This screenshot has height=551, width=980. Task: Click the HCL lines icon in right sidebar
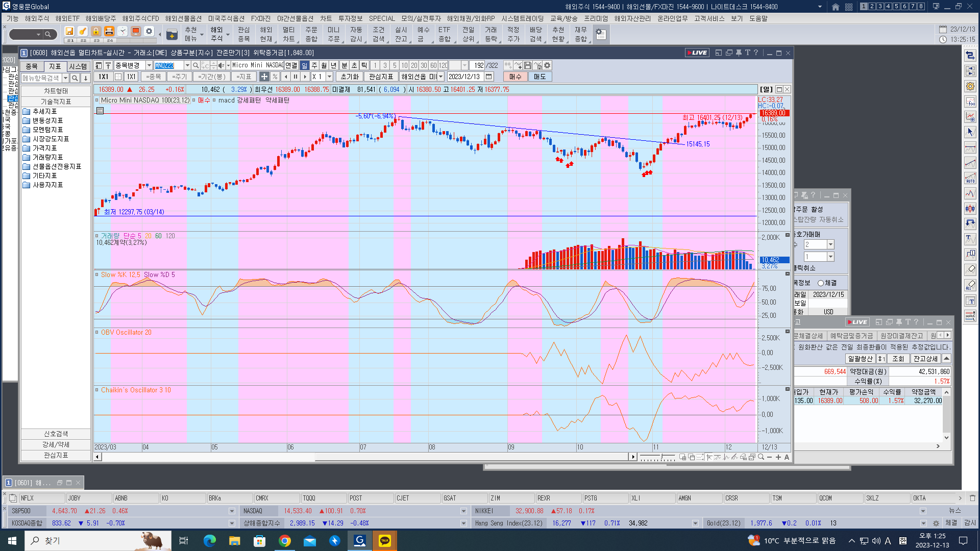coord(970,316)
